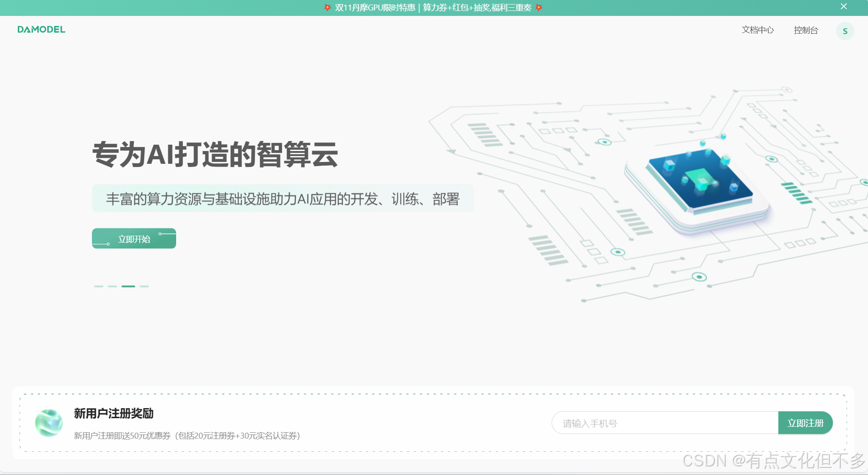Select the second carousel indicator

112,286
